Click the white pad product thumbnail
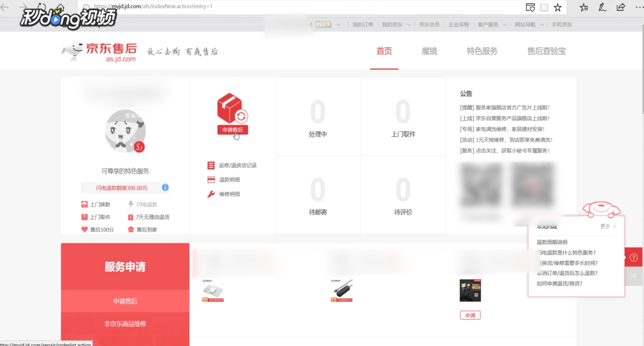Viewport: 644px width, 346px height. coord(213,291)
